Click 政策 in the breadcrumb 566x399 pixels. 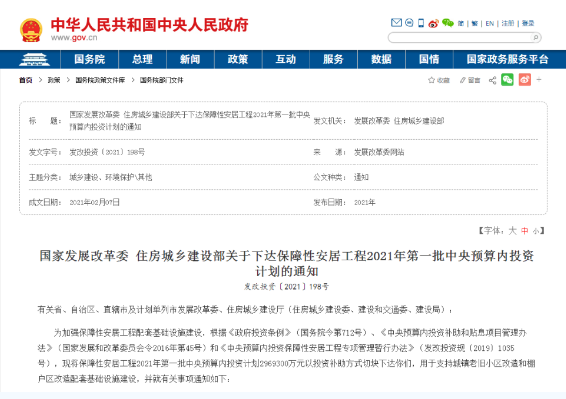(x=54, y=80)
